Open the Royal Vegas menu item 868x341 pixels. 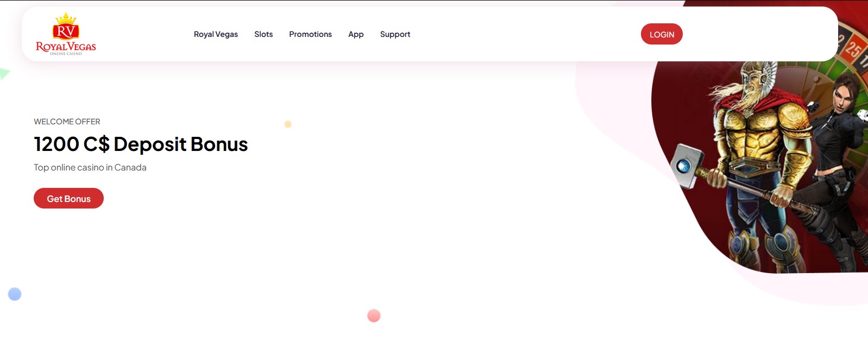(216, 34)
